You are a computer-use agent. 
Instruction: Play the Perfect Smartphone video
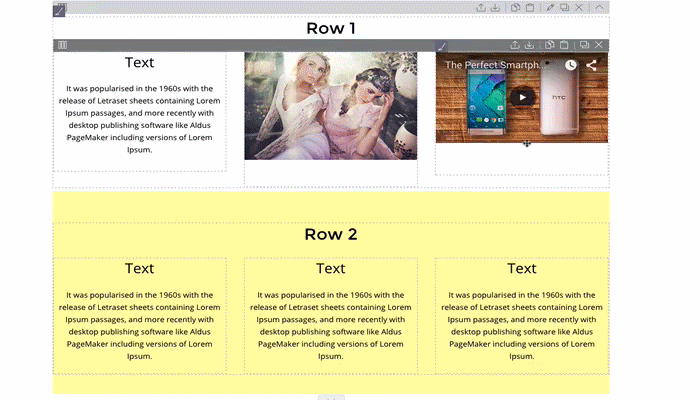522,97
